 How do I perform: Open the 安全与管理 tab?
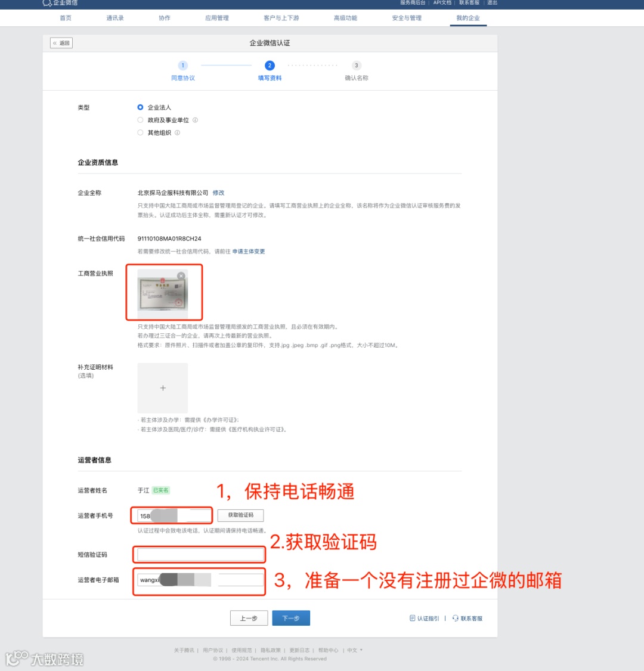click(407, 18)
